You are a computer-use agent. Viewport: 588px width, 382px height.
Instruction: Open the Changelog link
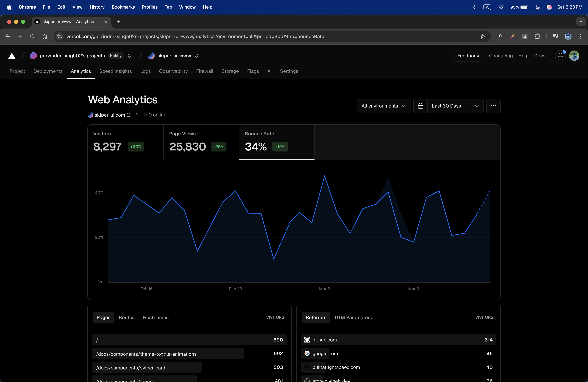[501, 56]
